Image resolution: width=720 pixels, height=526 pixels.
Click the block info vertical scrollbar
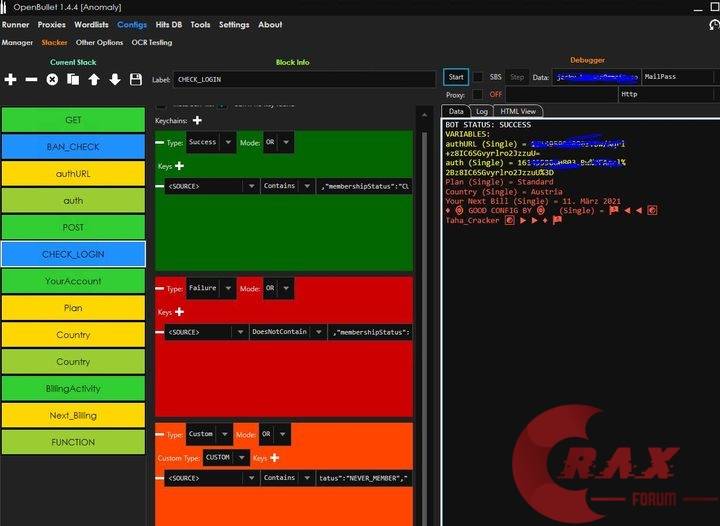pyautogui.click(x=424, y=317)
